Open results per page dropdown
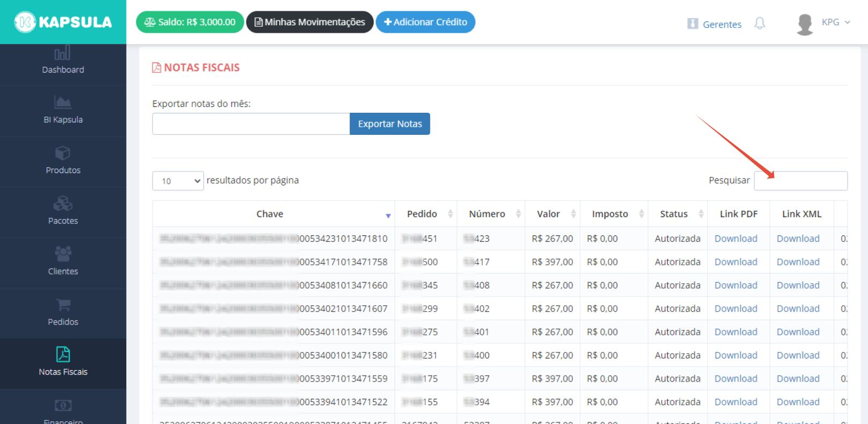 178,181
